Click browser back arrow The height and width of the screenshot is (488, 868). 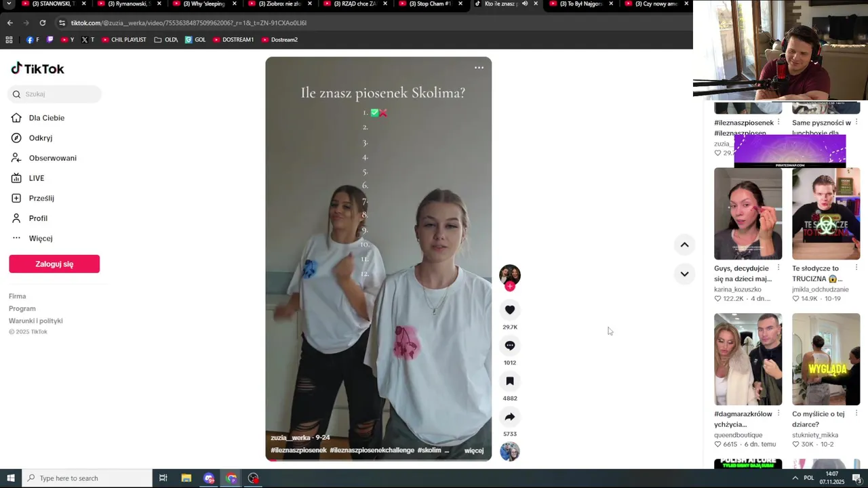(x=9, y=23)
